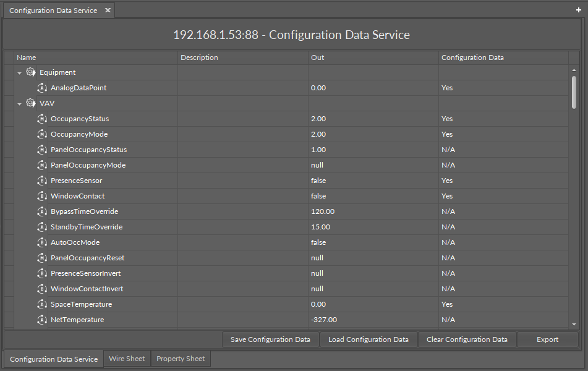The width and height of the screenshot is (588, 371).
Task: Switch to the Wire Sheet tab
Action: pos(127,359)
